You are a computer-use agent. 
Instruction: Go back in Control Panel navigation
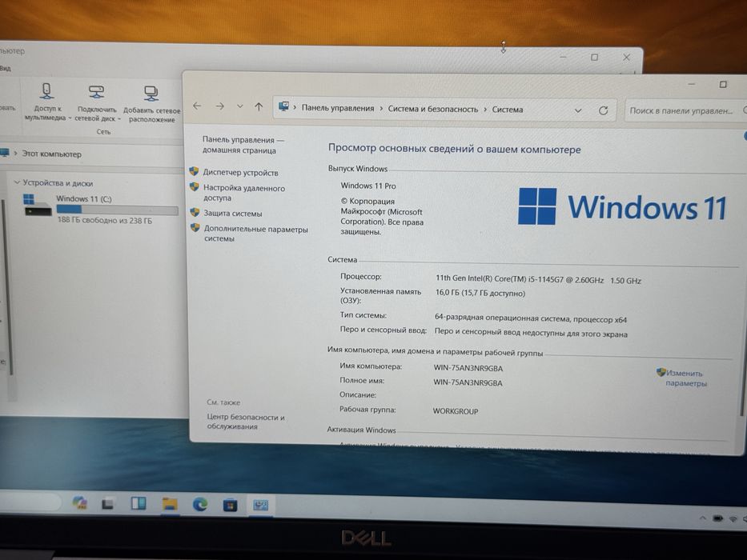coord(197,106)
